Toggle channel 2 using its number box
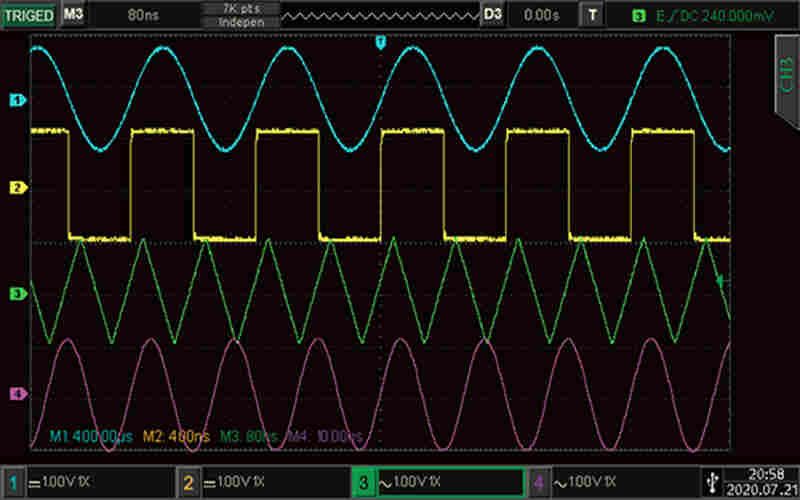800x500 pixels. (x=187, y=482)
